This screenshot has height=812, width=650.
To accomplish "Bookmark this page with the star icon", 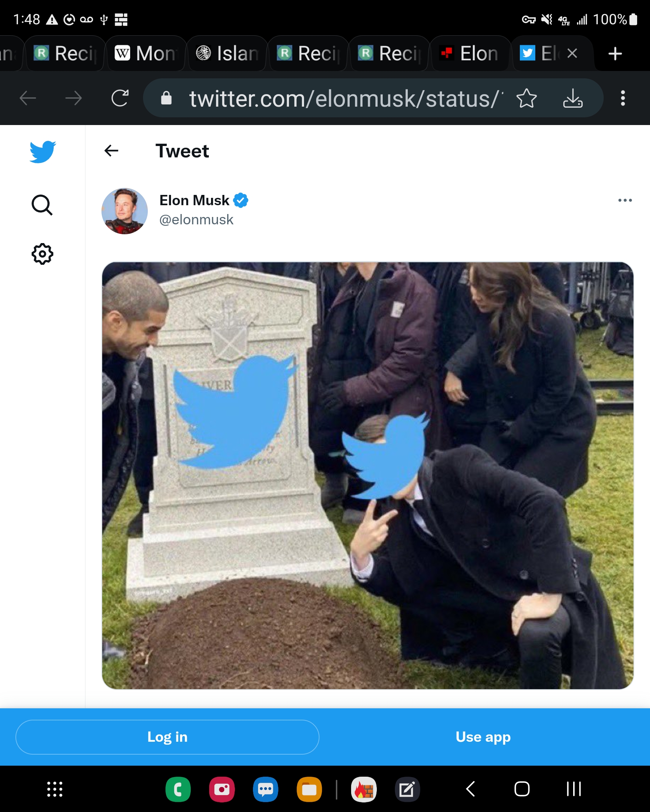I will pyautogui.click(x=526, y=98).
